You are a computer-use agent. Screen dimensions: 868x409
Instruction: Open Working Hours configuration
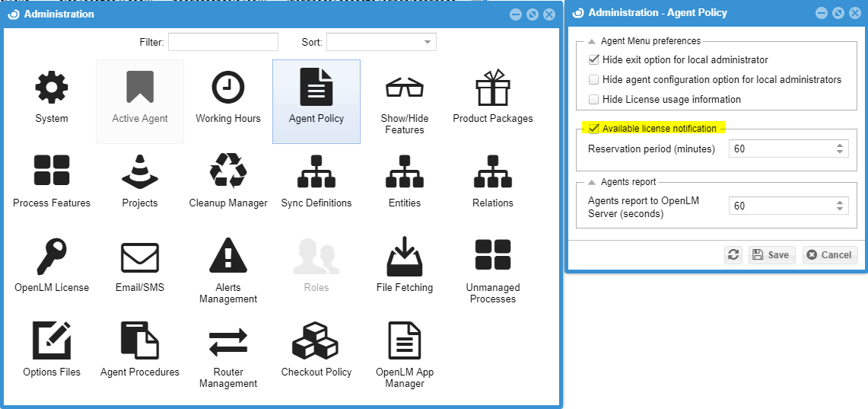pyautogui.click(x=228, y=89)
